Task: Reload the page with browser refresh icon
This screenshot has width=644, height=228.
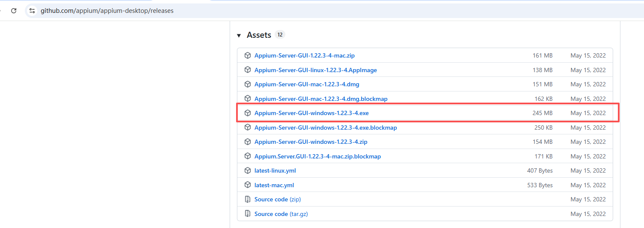Action: click(x=14, y=11)
